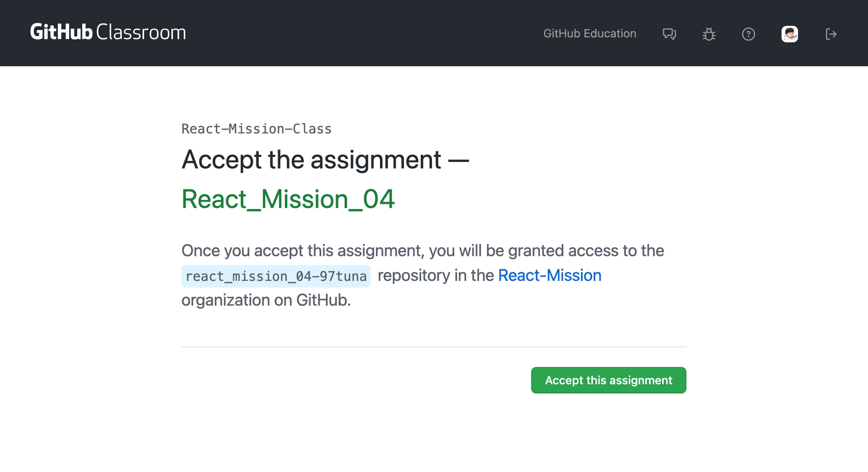This screenshot has height=472, width=868.
Task: Click the user profile avatar
Action: point(790,34)
